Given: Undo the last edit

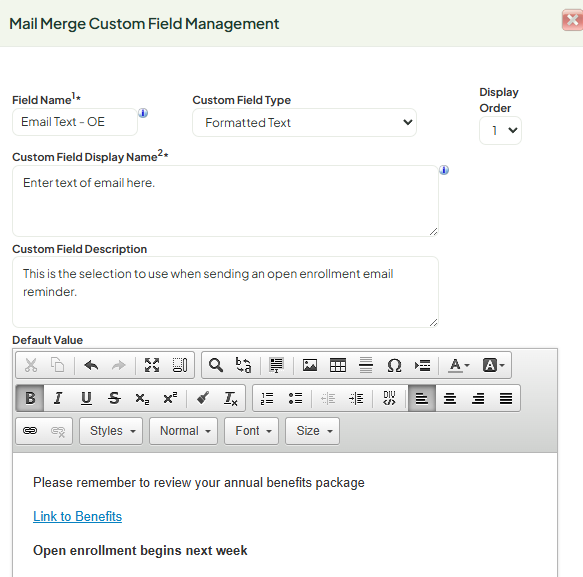Looking at the screenshot, I should [91, 365].
